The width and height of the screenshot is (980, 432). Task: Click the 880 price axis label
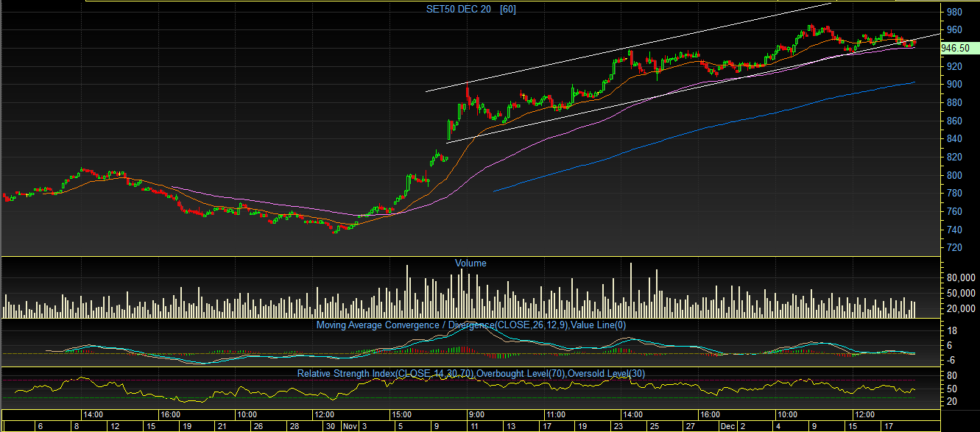[954, 103]
